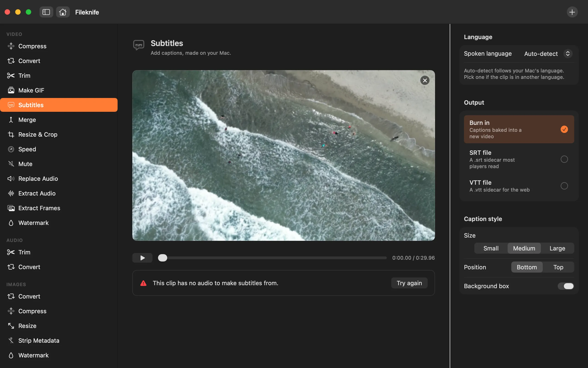Set caption position to Top
This screenshot has height=368, width=588.
point(558,267)
